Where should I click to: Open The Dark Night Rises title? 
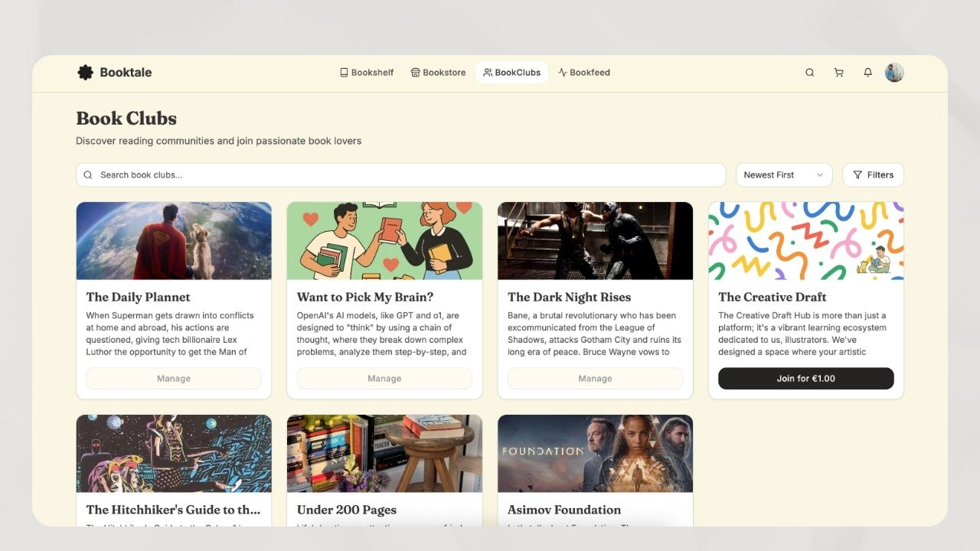click(x=569, y=297)
